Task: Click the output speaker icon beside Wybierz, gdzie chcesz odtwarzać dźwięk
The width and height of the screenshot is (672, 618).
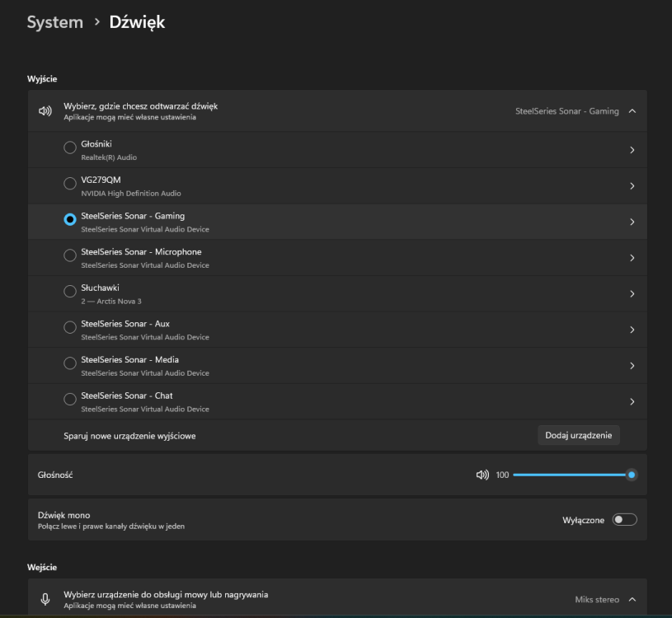Action: (x=45, y=111)
